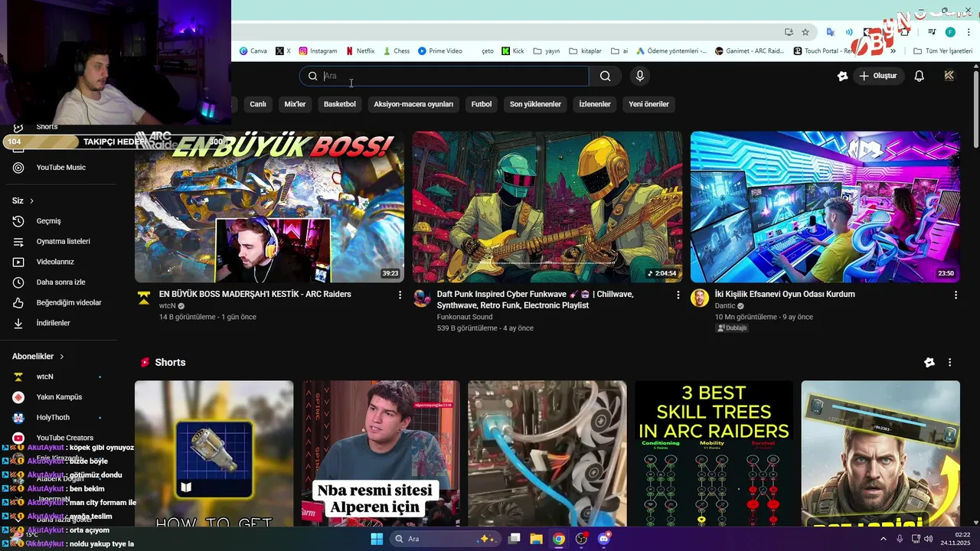Click the YouTube search magnifier button

(x=605, y=76)
